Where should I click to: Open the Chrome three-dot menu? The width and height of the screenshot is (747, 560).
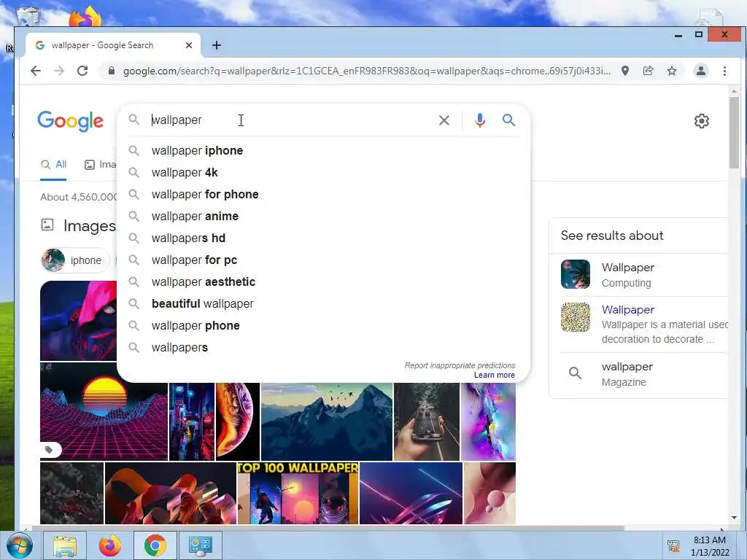click(x=724, y=71)
